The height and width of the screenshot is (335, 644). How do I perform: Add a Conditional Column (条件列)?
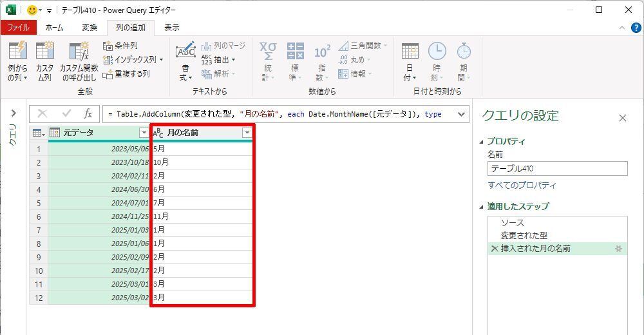(120, 46)
